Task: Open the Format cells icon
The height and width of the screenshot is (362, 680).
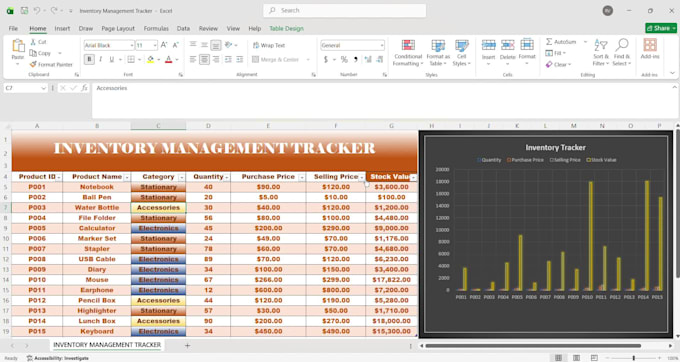Action: click(527, 45)
